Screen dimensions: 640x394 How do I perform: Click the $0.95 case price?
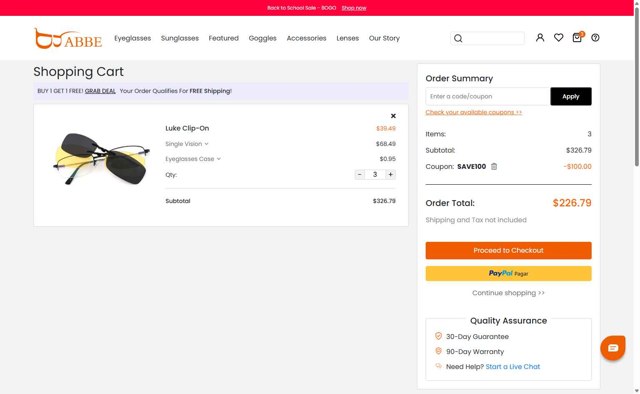(388, 159)
